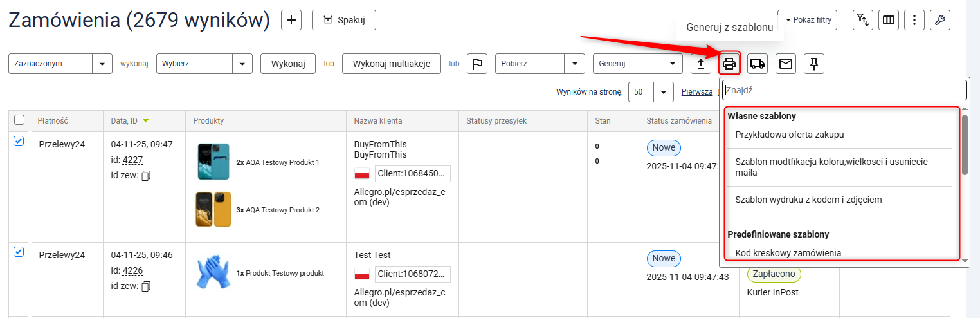
Task: Click the 'Spakuj' button
Action: pyautogui.click(x=343, y=20)
